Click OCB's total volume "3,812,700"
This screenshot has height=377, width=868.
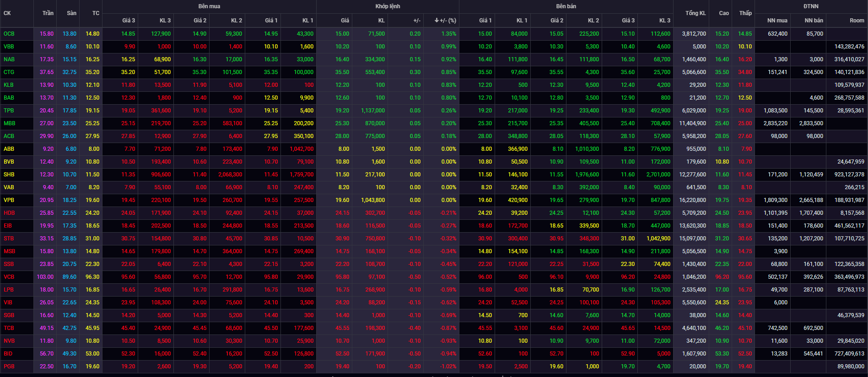pyautogui.click(x=694, y=34)
